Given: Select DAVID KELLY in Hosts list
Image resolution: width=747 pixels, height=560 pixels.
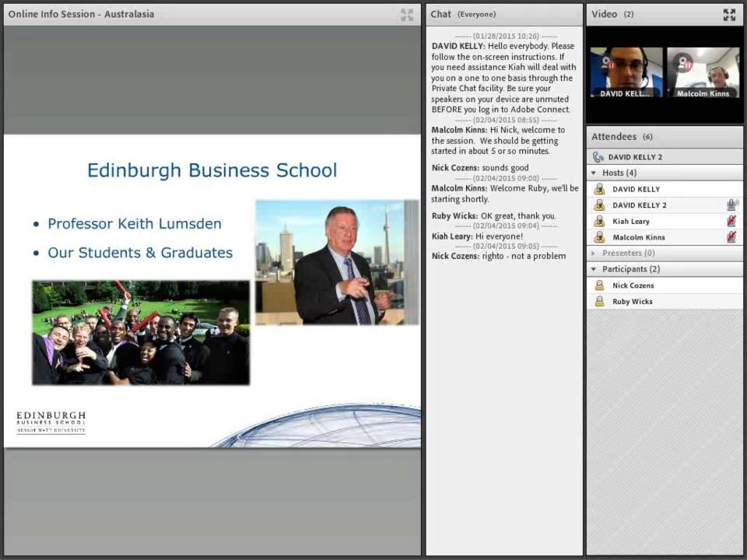Looking at the screenshot, I should pyautogui.click(x=665, y=189).
